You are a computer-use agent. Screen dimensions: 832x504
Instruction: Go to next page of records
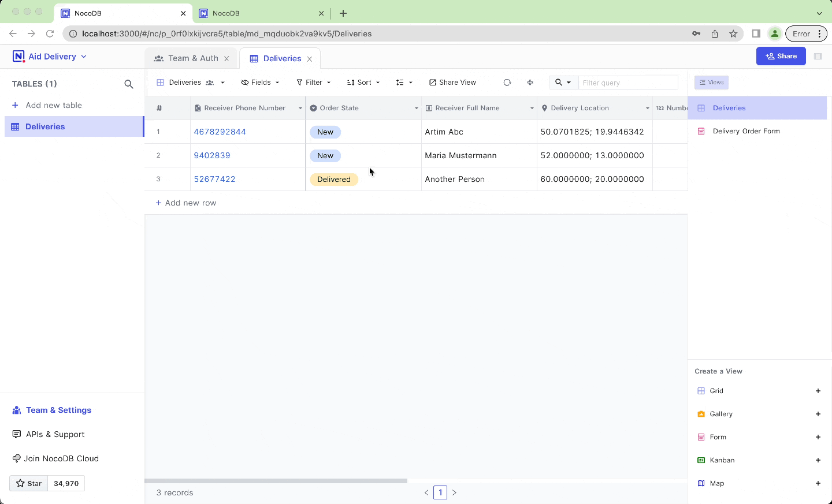coord(454,492)
